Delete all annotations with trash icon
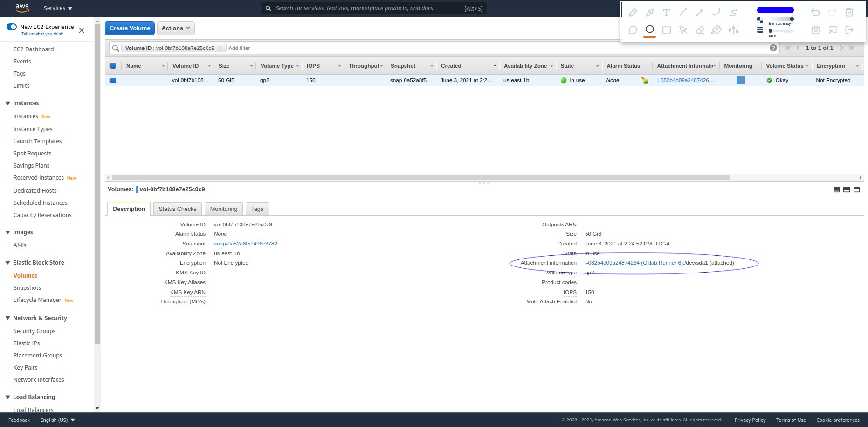The image size is (868, 427). coord(849,13)
